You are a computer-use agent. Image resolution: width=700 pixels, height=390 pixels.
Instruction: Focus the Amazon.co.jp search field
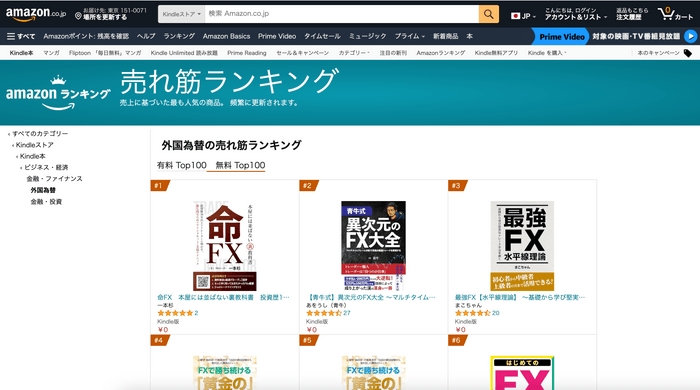click(x=342, y=14)
